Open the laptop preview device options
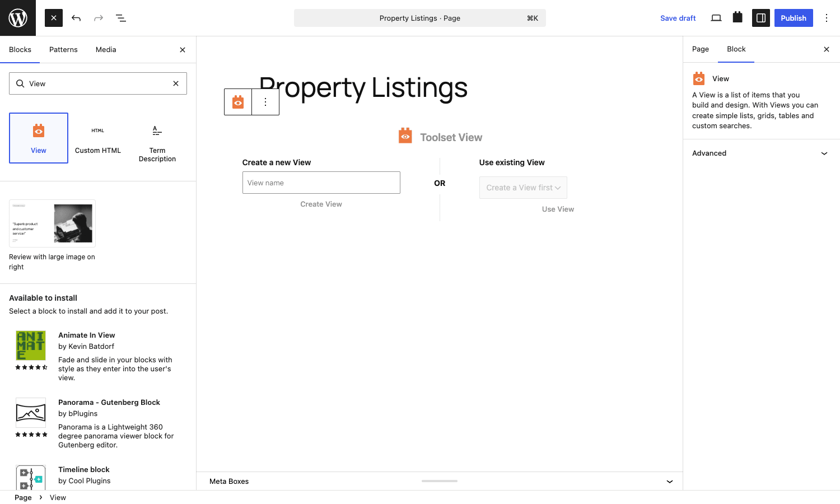 pyautogui.click(x=716, y=18)
